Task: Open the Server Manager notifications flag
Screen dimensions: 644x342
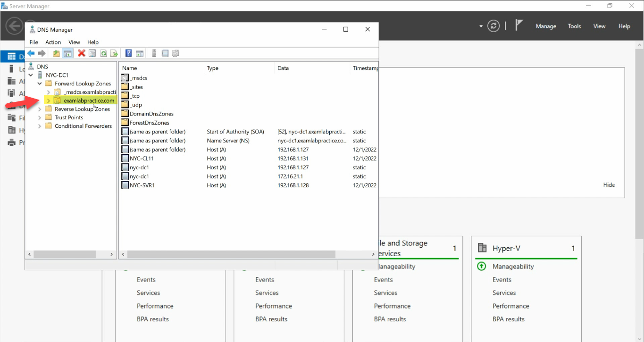Action: [x=519, y=25]
